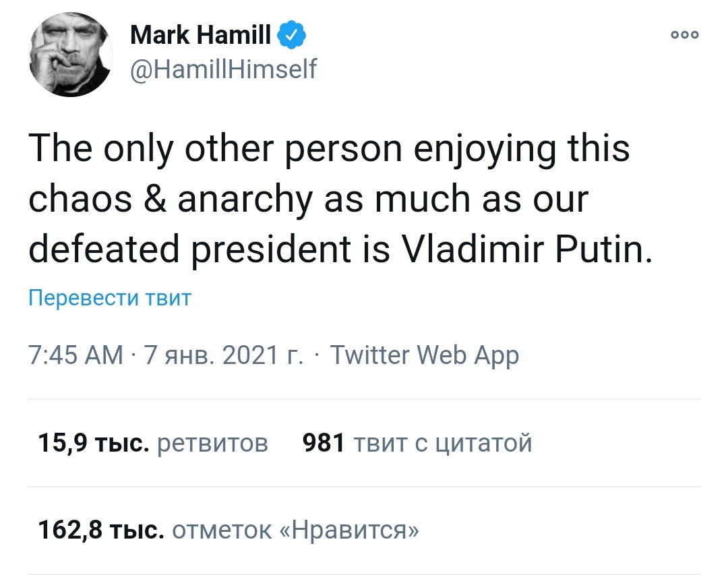Open the Mark Hamill display name link

(201, 35)
